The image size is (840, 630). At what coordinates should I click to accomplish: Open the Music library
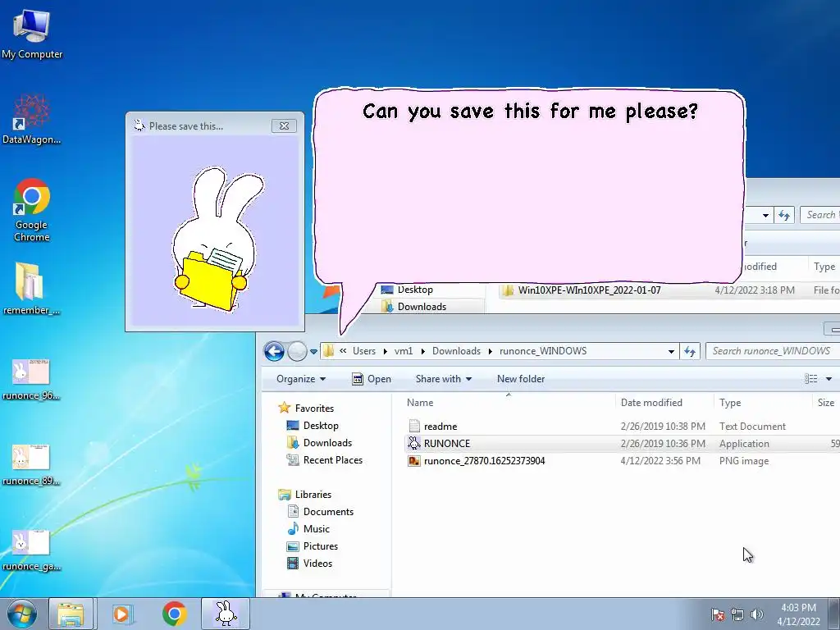316,528
